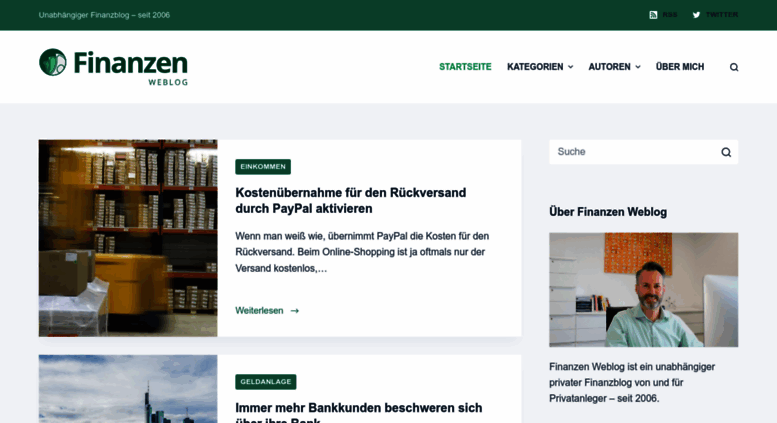Click Weiterlesen under the PayPal article
This screenshot has height=423, width=777.
click(259, 311)
